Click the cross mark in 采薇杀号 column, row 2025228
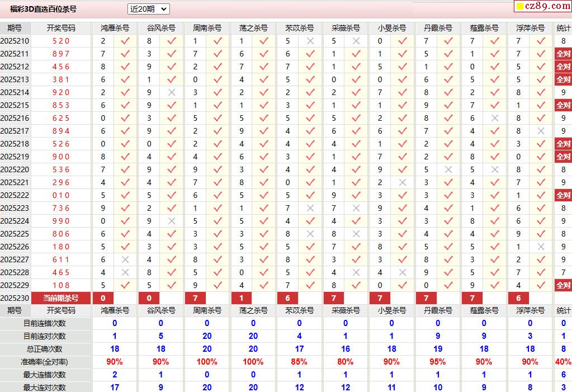The height and width of the screenshot is (392, 572). tap(356, 272)
